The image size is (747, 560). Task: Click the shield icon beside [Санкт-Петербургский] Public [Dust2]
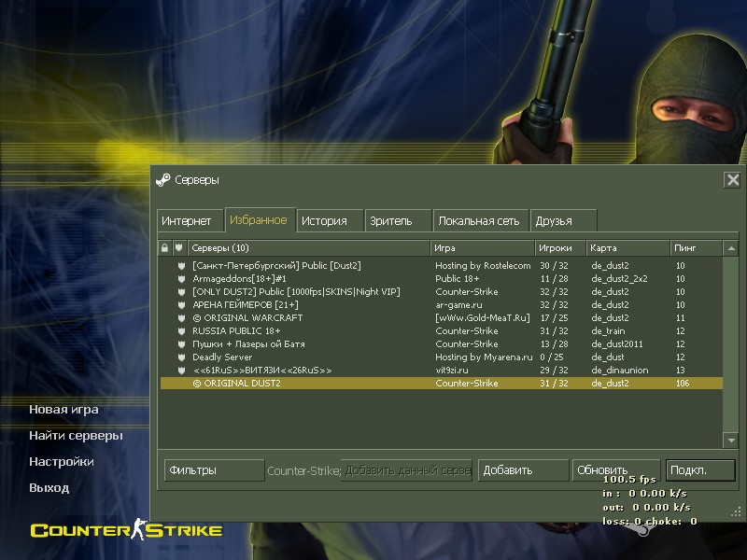tap(181, 266)
